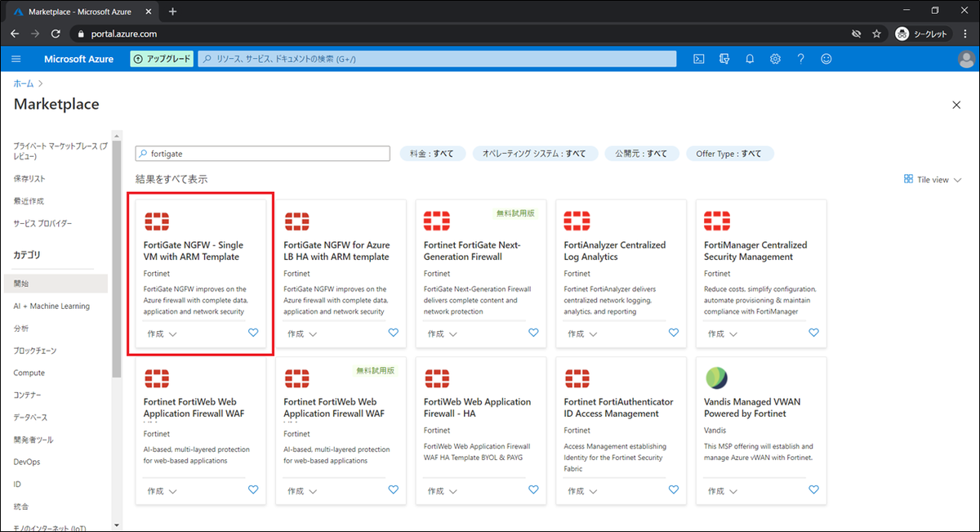Bookmark this page with the star icon

tap(876, 34)
